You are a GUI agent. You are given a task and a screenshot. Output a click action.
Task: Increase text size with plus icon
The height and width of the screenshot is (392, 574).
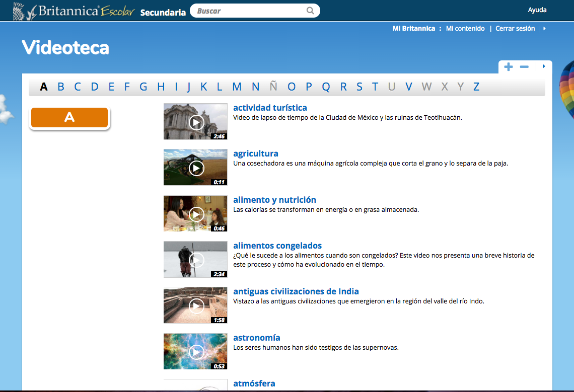pyautogui.click(x=508, y=66)
